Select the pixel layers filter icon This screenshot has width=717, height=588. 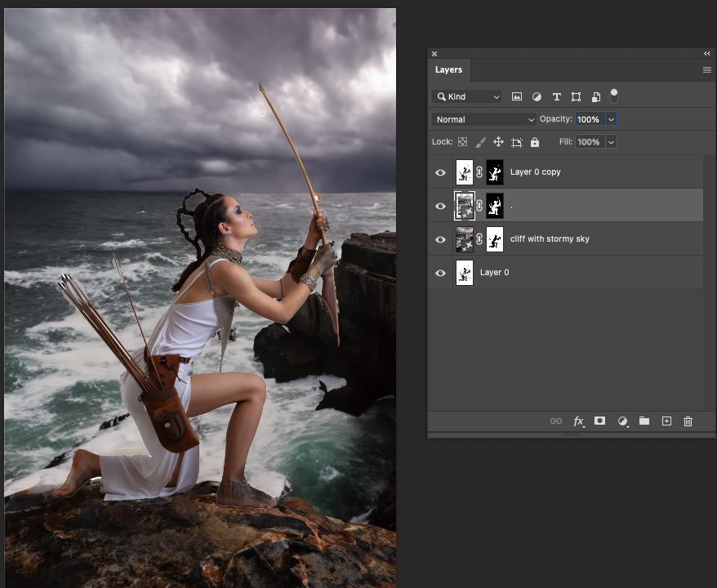516,96
